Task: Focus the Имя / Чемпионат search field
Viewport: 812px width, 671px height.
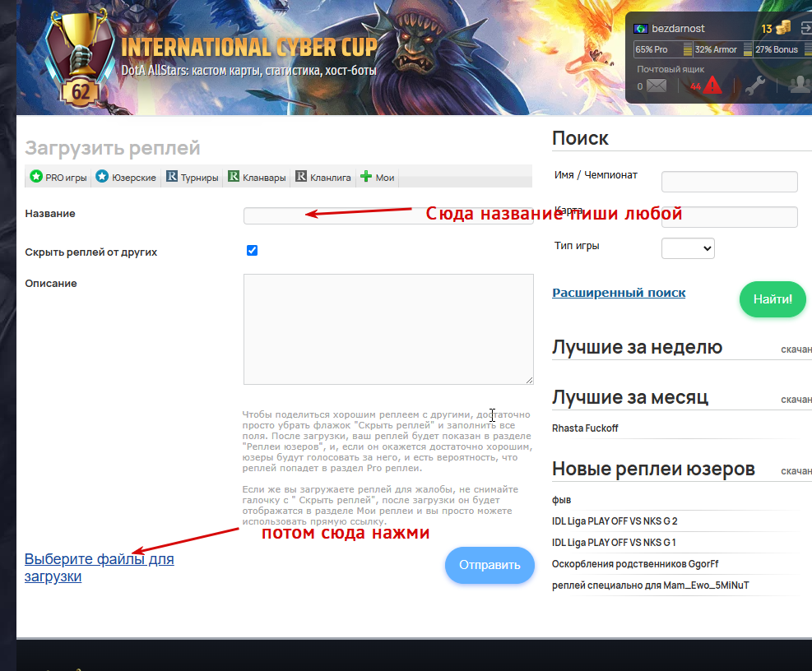Action: (x=730, y=182)
